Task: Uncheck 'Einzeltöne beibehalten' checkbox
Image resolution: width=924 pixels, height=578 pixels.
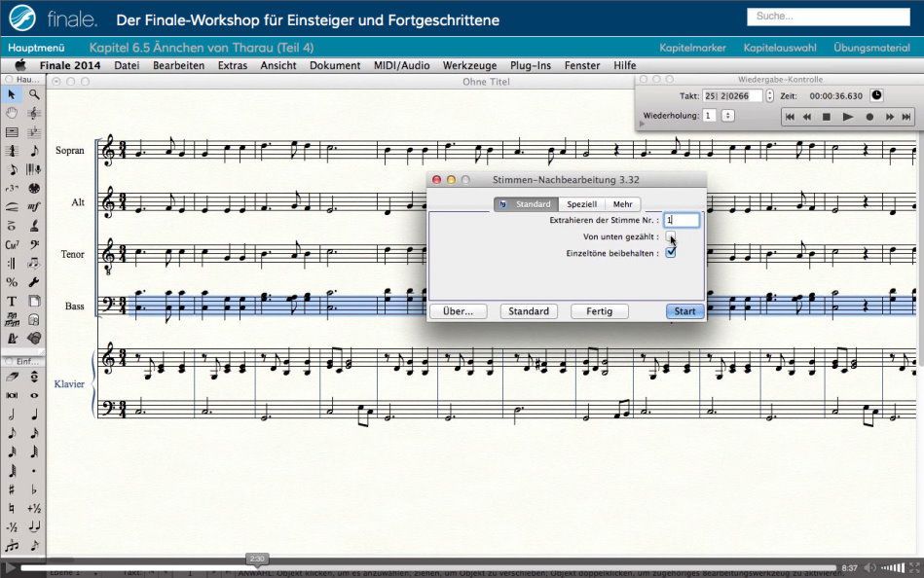Action: coord(670,253)
